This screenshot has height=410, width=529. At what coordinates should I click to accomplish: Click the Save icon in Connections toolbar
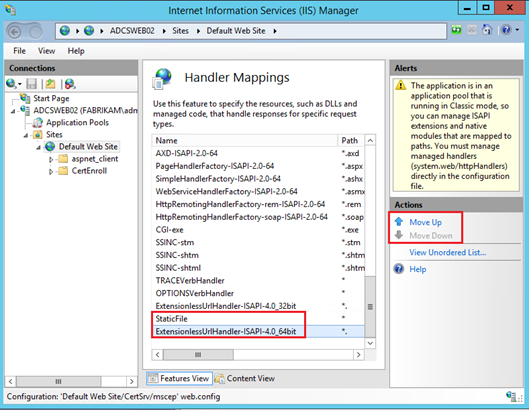(x=31, y=84)
